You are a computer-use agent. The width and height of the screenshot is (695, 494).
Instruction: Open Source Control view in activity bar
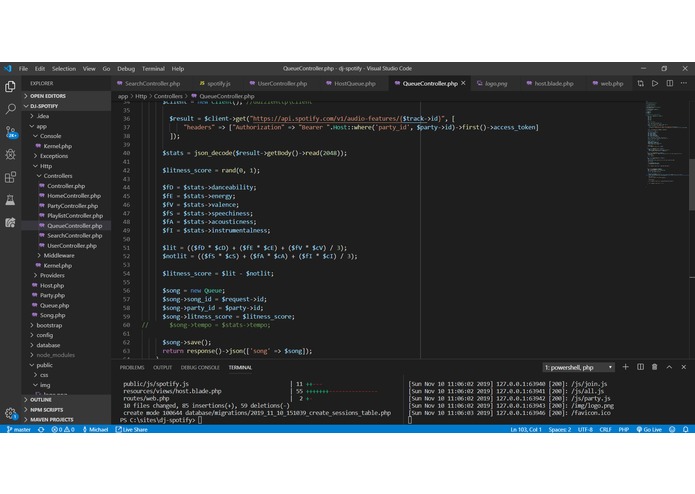coord(10,132)
